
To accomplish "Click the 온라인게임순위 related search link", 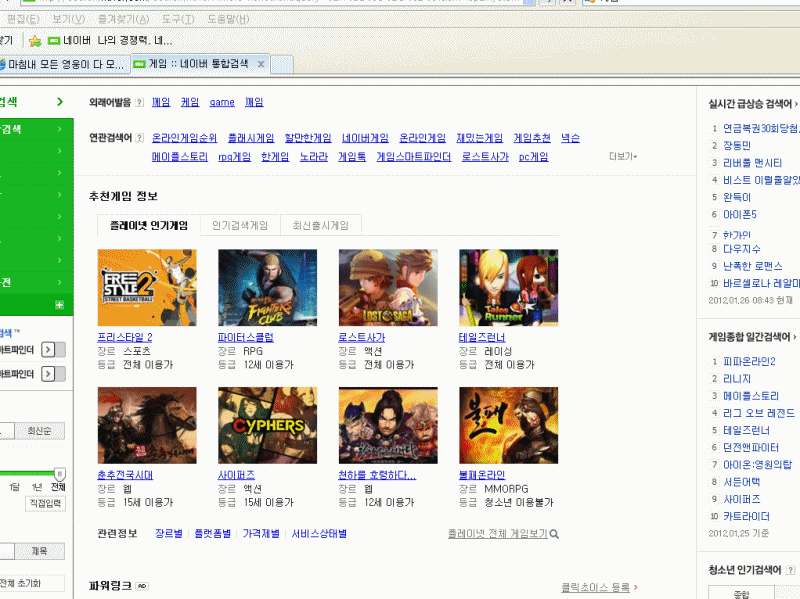I will 184,138.
